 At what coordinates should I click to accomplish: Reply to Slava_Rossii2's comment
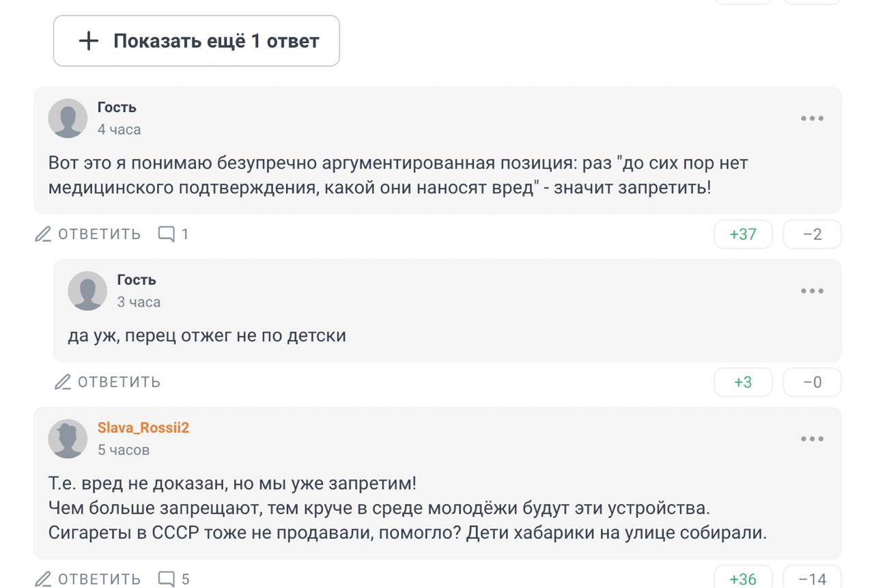point(88,579)
